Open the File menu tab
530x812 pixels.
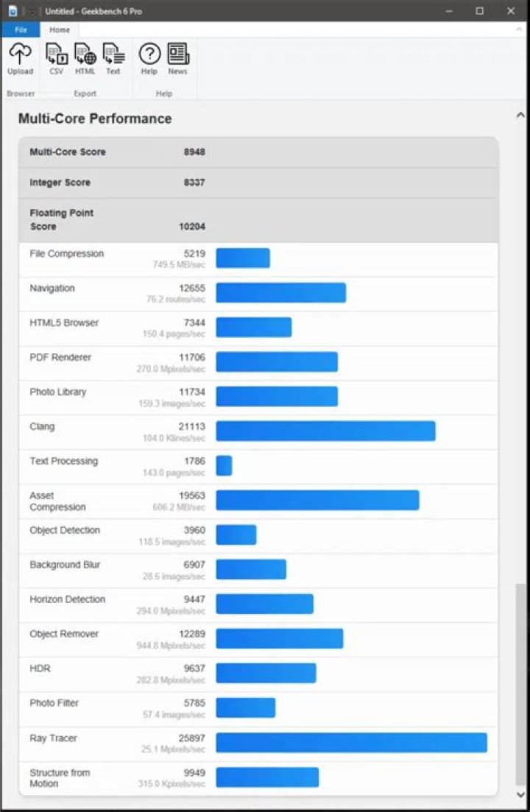coord(21,30)
